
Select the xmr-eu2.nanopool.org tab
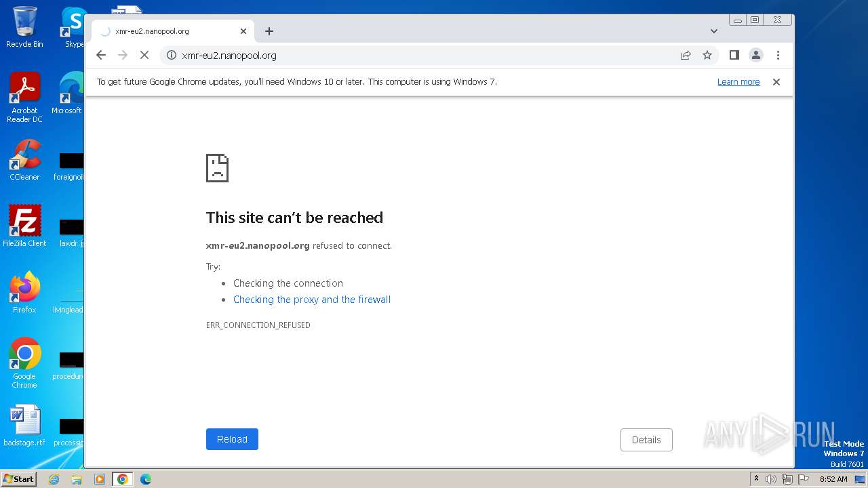click(173, 31)
